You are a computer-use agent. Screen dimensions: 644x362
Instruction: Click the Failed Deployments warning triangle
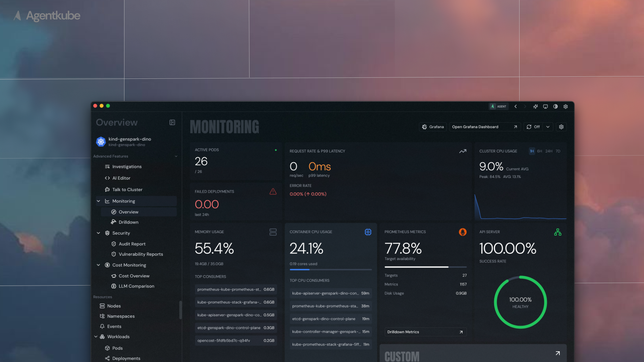[x=273, y=191]
